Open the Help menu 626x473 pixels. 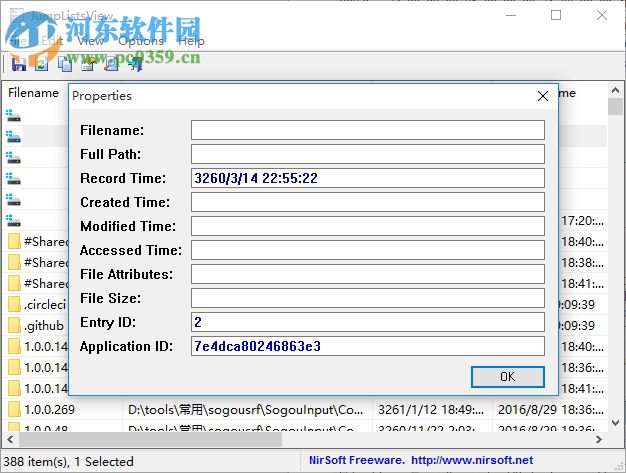[191, 41]
